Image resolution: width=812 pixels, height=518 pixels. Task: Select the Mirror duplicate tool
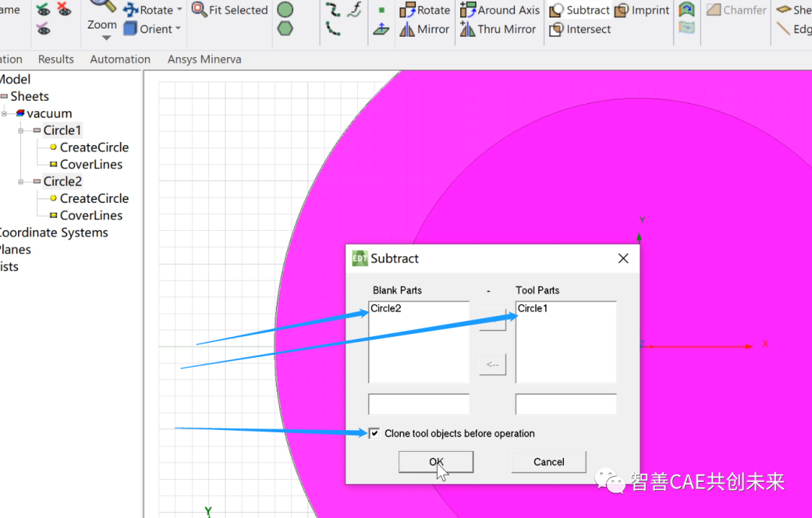(x=425, y=29)
